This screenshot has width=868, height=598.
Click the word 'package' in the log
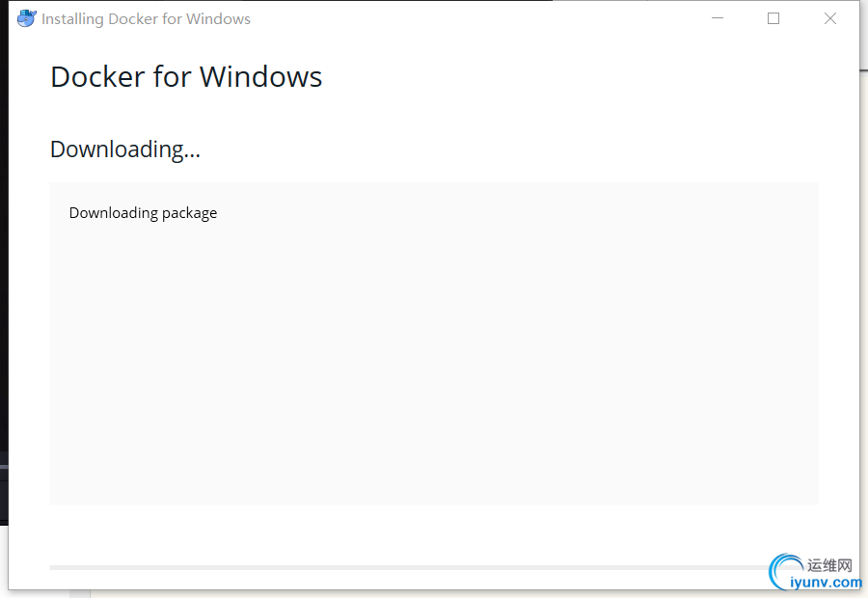tap(189, 214)
